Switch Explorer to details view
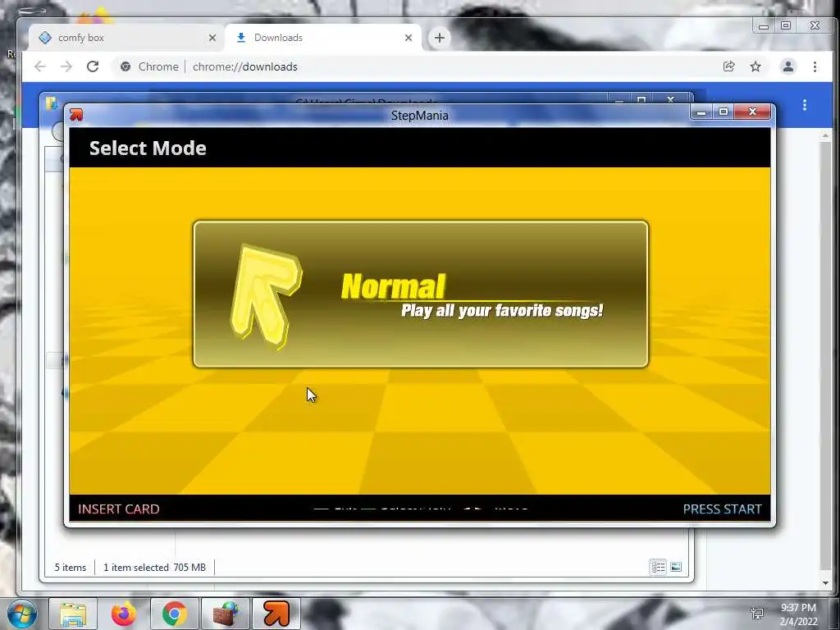 [658, 567]
